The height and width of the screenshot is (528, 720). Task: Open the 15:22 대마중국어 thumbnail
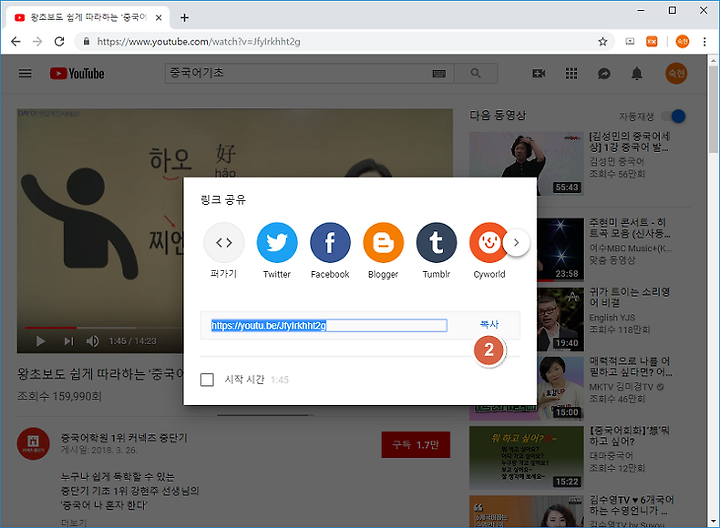tap(526, 458)
